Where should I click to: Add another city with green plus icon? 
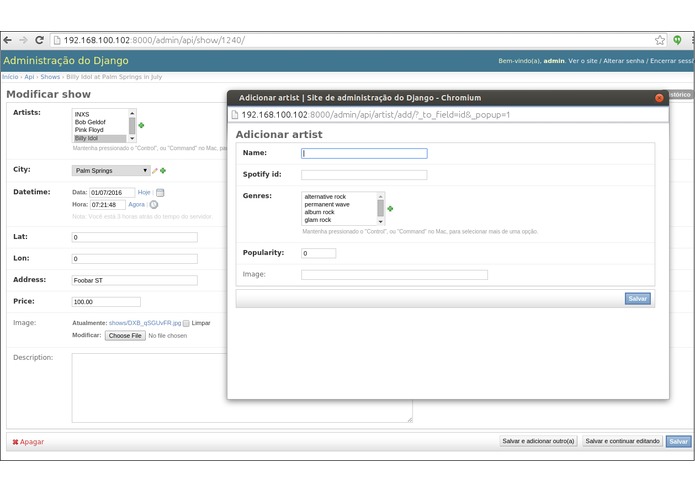(163, 171)
